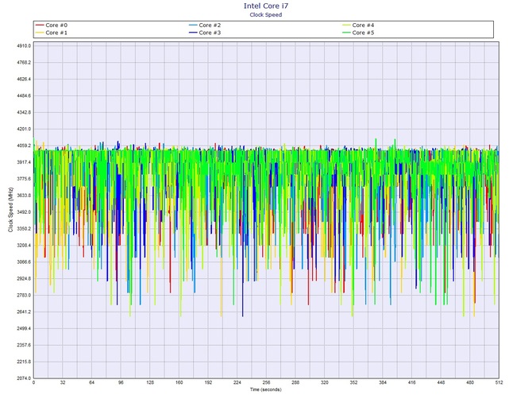Click the 512 x-axis tick label

pyautogui.click(x=499, y=382)
